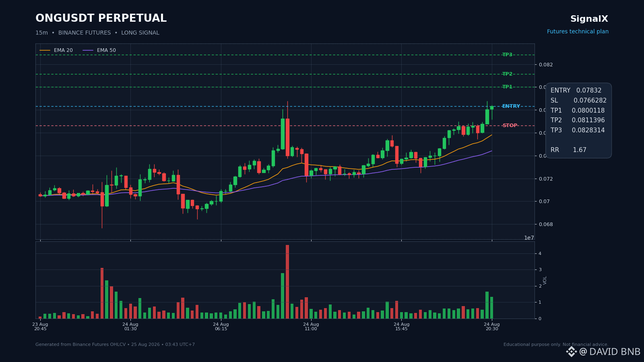Click the VOL axis label
This screenshot has width=644, height=362.
545,280
